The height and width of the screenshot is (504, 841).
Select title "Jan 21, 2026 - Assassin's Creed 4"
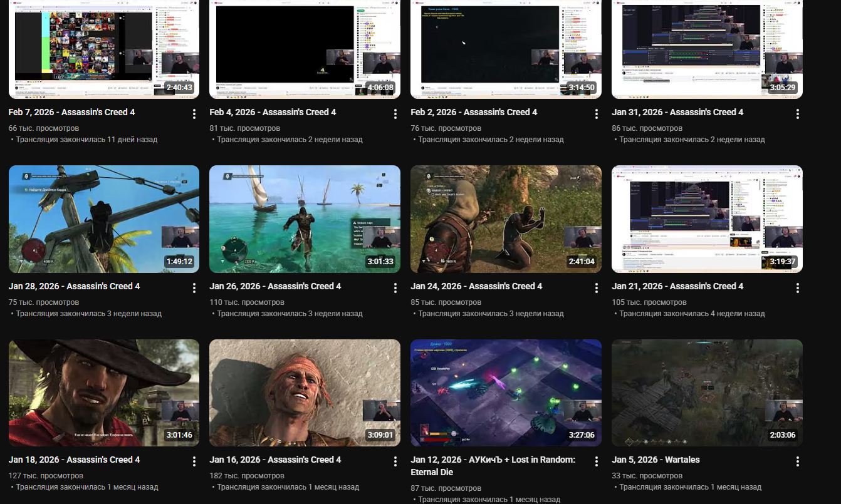pyautogui.click(x=677, y=286)
